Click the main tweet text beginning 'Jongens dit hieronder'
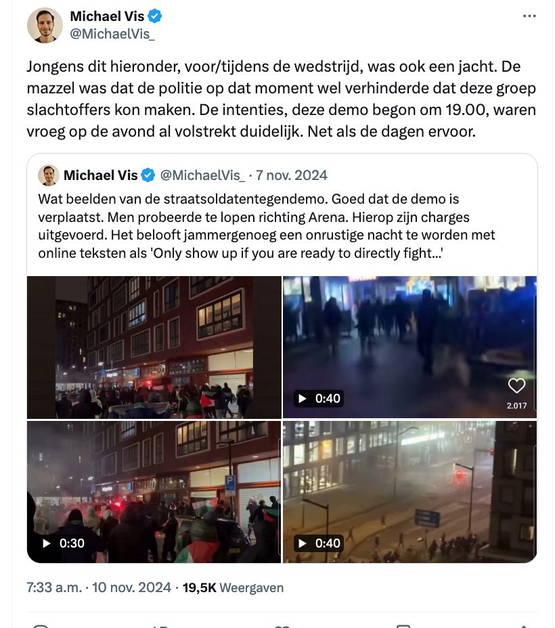The height and width of the screenshot is (628, 555). (281, 99)
